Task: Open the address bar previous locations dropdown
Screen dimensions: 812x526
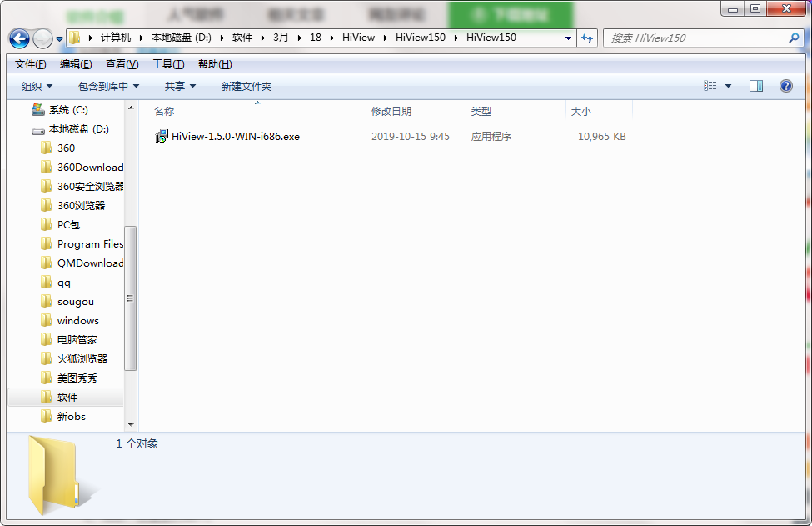Action: [568, 38]
